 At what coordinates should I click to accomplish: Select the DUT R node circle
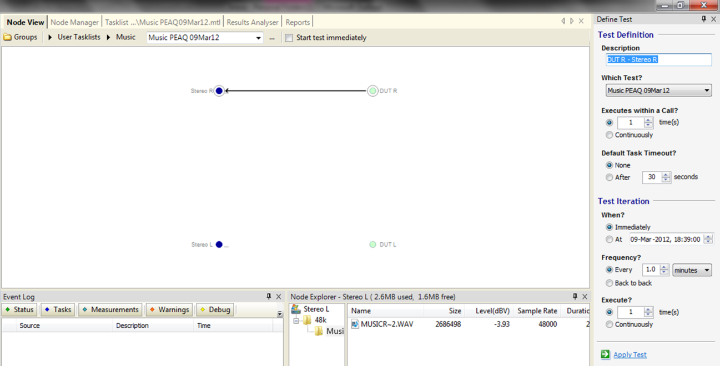372,91
